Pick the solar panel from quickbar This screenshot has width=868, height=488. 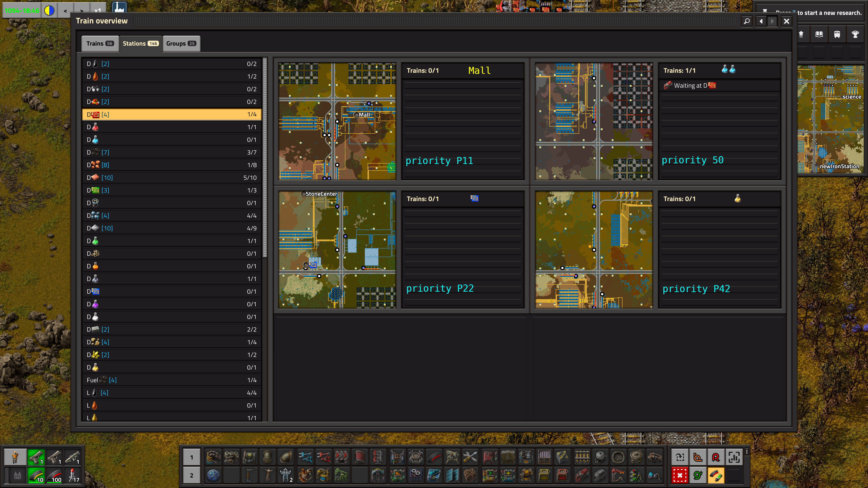[452, 475]
